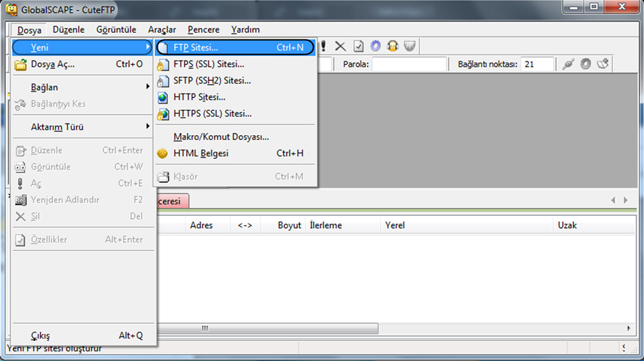Choose HTTP Sitesi... entry
This screenshot has width=644, height=361.
click(x=235, y=97)
